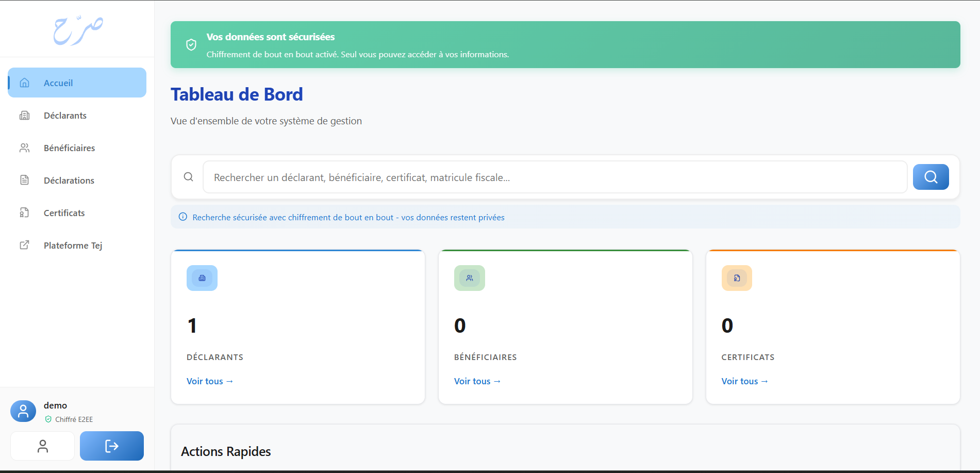Viewport: 980px width, 473px height.
Task: Click the home icon next to Accueil
Action: pos(24,83)
